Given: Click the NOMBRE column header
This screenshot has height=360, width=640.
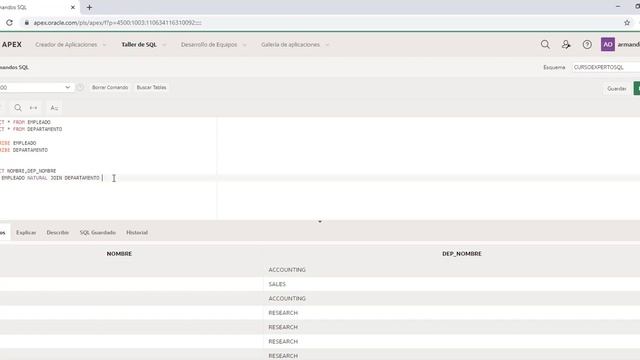Looking at the screenshot, I should tap(119, 253).
